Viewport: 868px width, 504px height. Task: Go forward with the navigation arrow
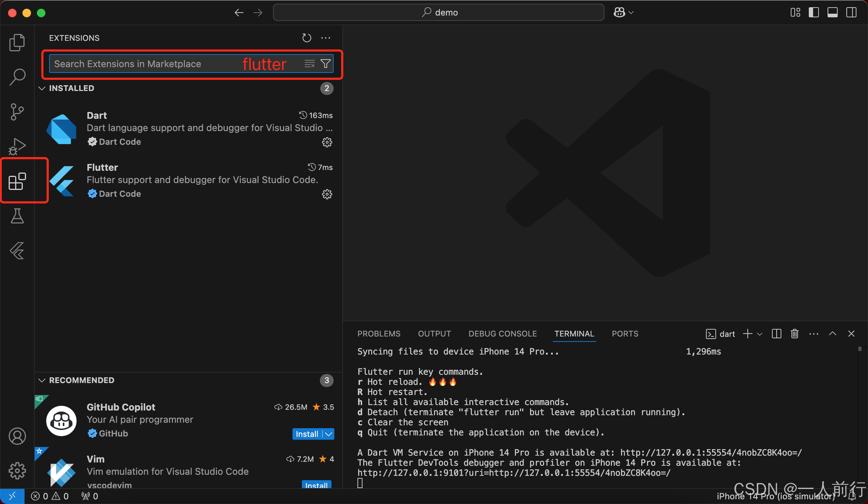pos(258,13)
